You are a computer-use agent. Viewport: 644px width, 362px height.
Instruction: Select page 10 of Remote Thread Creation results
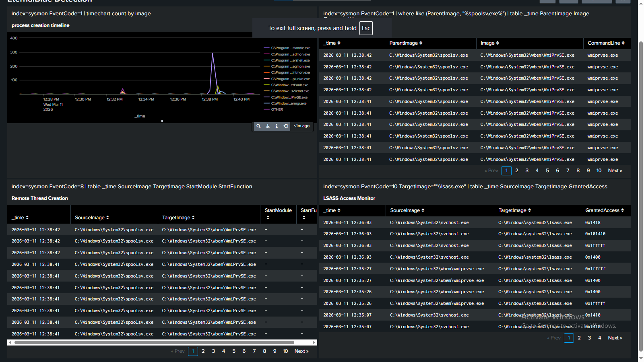tap(285, 351)
